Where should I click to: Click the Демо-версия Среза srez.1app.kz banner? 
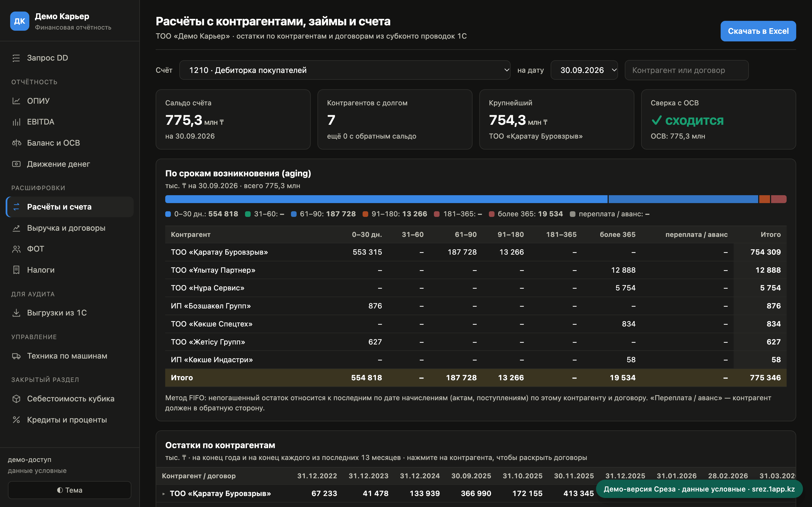699,489
